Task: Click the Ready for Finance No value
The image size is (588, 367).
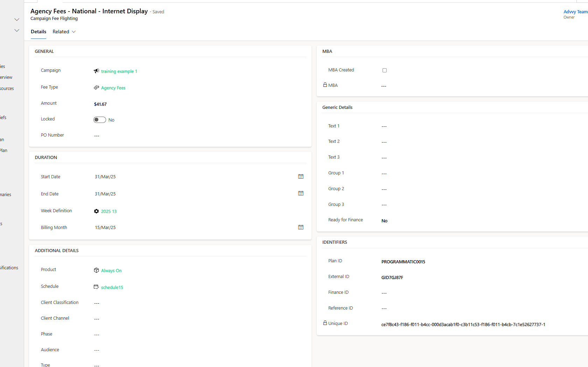Action: (x=384, y=221)
